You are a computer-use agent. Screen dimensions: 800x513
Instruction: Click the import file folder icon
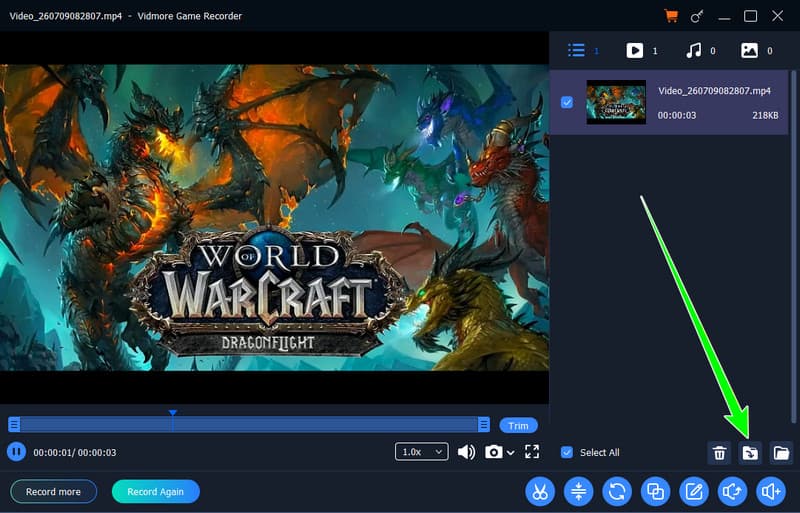coord(750,453)
